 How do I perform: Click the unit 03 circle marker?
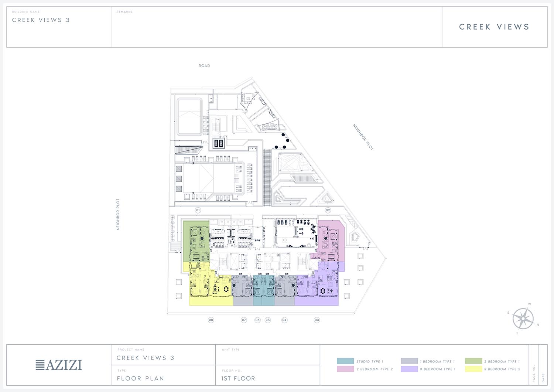(x=317, y=320)
